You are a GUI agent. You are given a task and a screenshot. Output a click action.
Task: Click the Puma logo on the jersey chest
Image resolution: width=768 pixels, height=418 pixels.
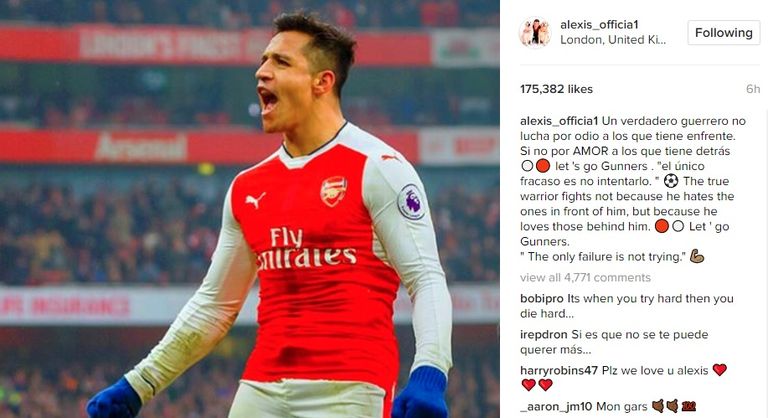(x=256, y=199)
